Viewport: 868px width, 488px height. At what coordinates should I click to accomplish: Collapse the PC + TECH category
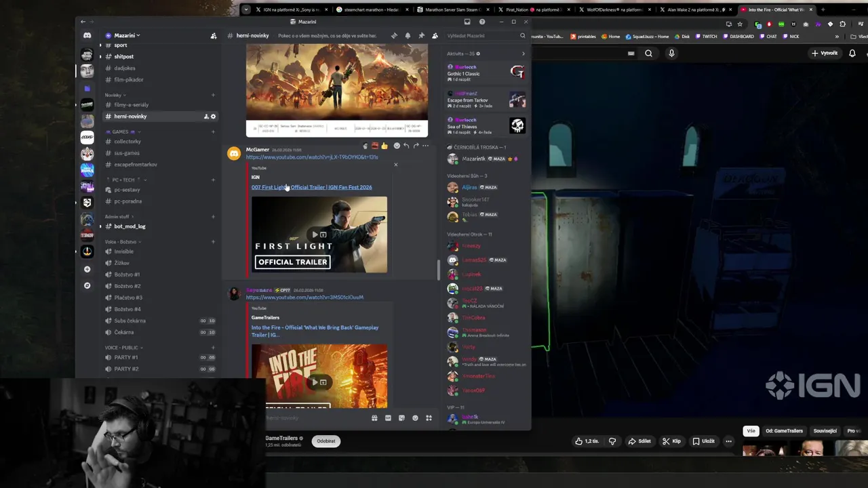click(x=126, y=180)
